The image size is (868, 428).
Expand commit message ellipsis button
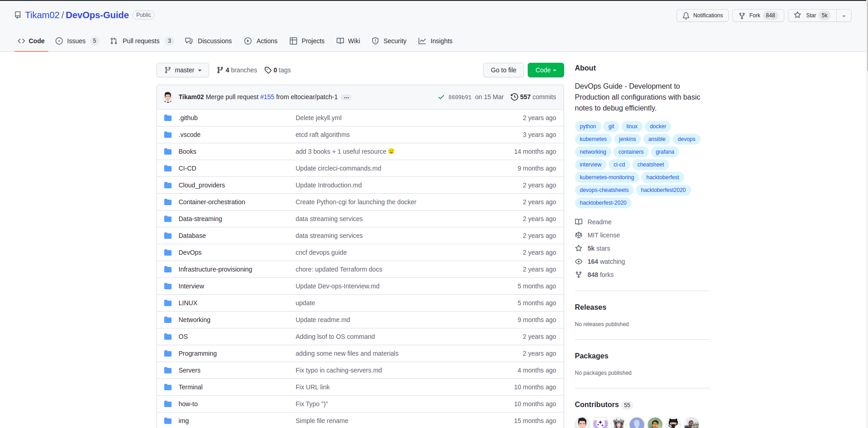coord(347,97)
